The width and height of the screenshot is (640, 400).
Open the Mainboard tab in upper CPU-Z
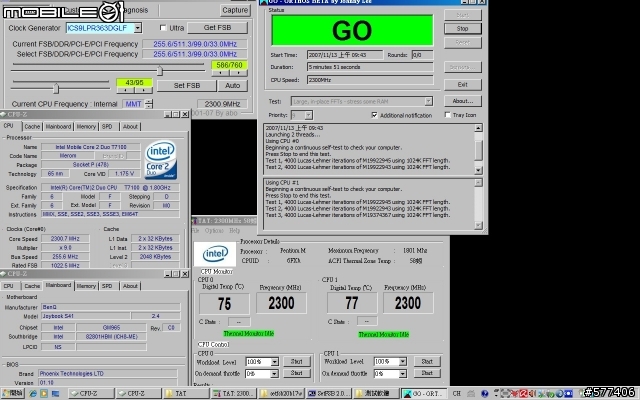click(x=58, y=127)
